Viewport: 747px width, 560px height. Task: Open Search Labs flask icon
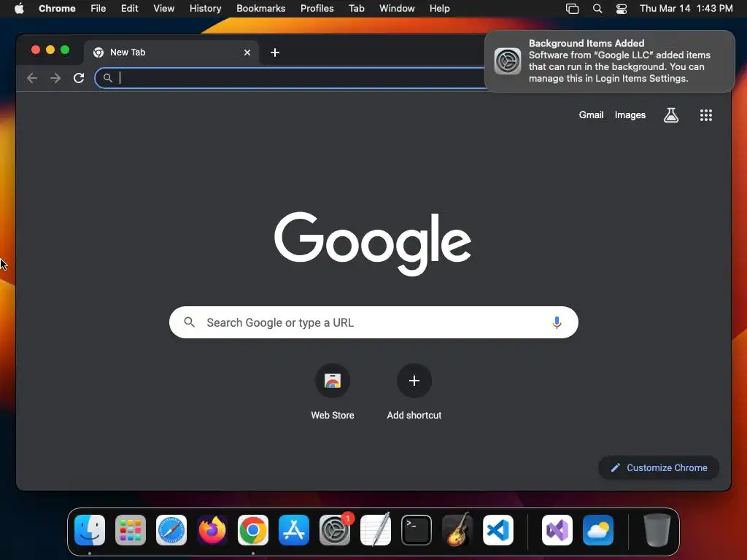click(x=671, y=114)
